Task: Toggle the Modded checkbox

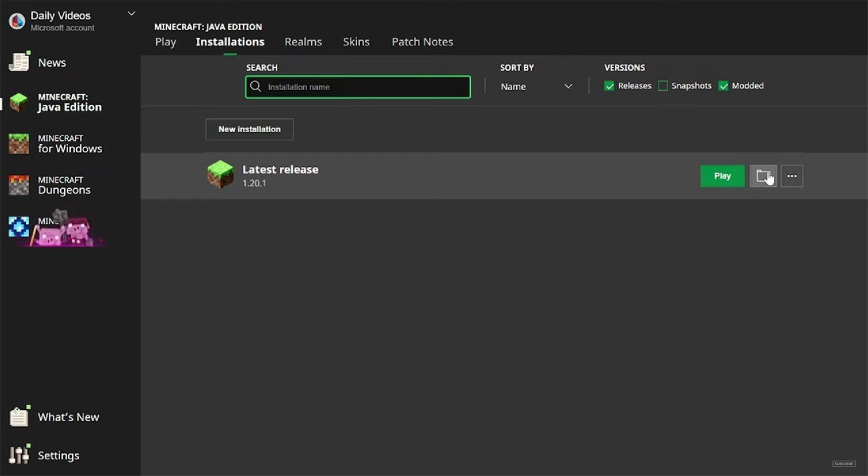Action: (x=723, y=85)
